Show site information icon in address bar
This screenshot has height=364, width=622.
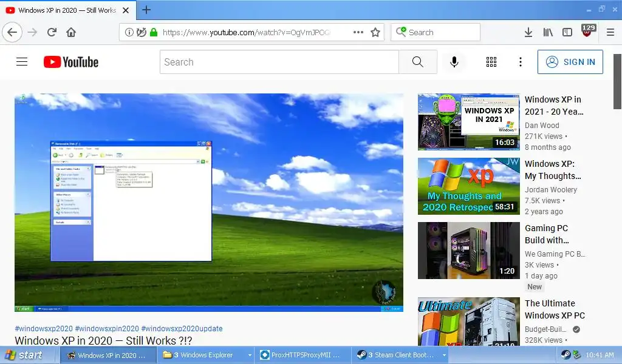pos(129,32)
